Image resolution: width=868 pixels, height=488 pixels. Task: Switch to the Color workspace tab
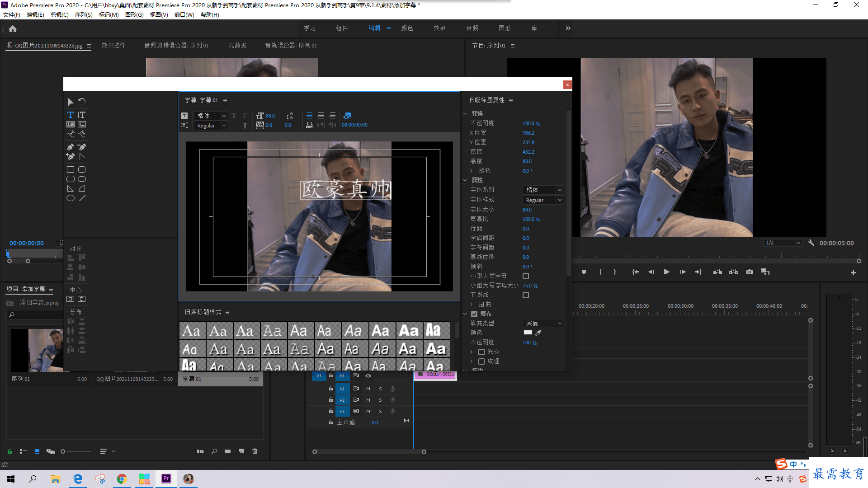point(407,28)
